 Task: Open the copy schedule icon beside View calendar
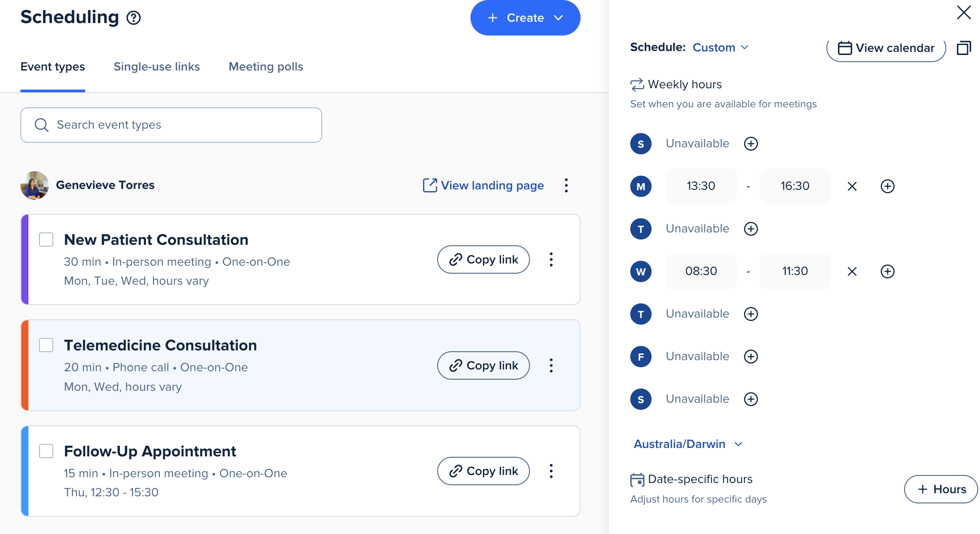(964, 48)
